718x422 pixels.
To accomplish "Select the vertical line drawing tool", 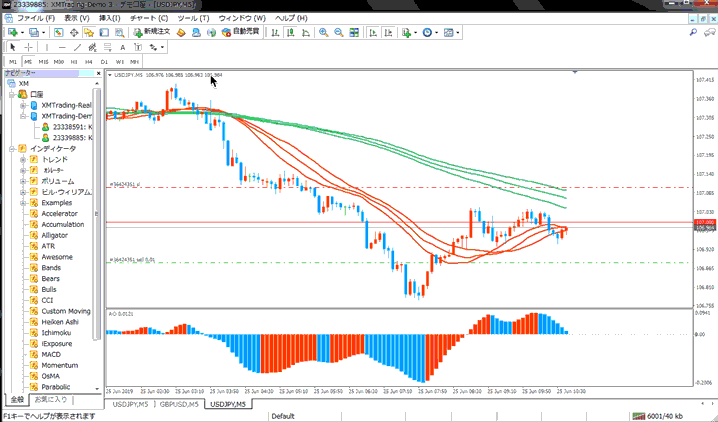I will (x=47, y=47).
